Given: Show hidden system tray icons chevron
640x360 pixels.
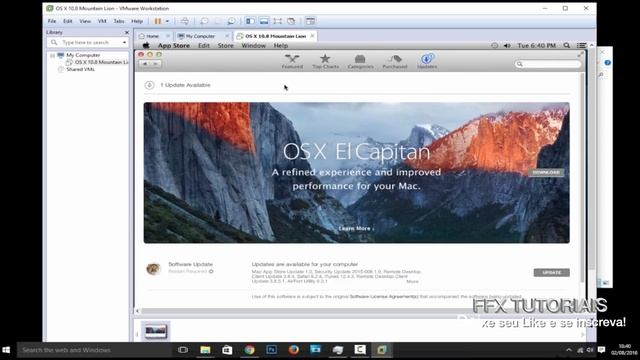Looking at the screenshot, I should tap(569, 350).
